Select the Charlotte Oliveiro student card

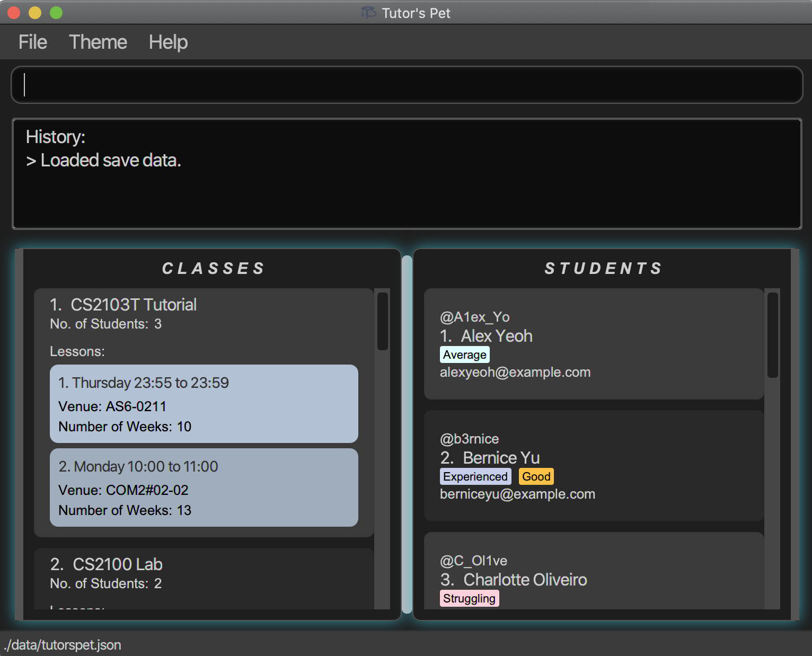click(x=594, y=571)
